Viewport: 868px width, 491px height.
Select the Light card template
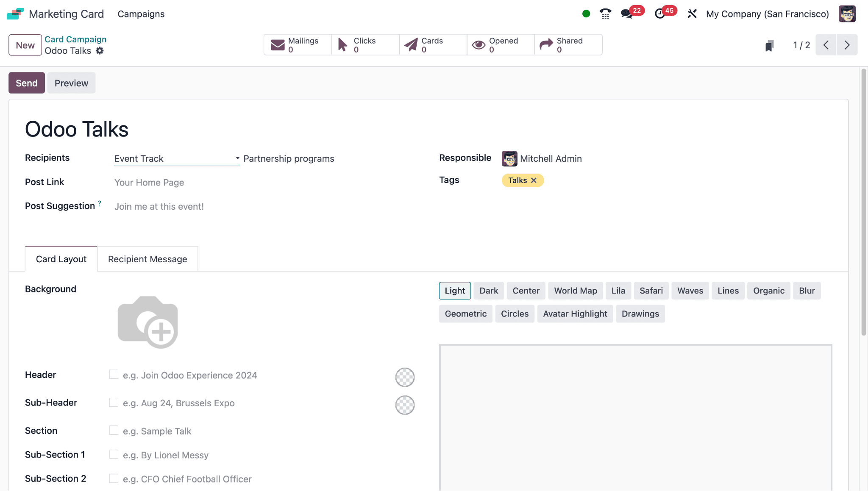coord(455,291)
